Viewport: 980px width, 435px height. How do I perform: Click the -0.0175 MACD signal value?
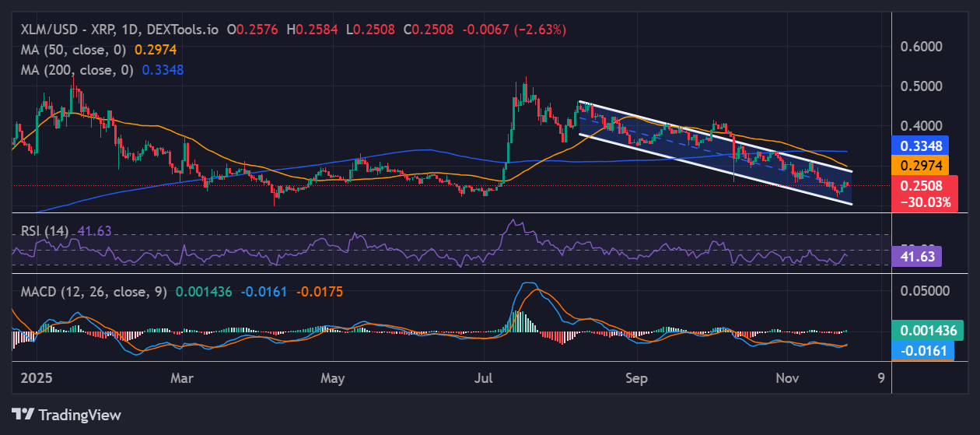coord(320,292)
